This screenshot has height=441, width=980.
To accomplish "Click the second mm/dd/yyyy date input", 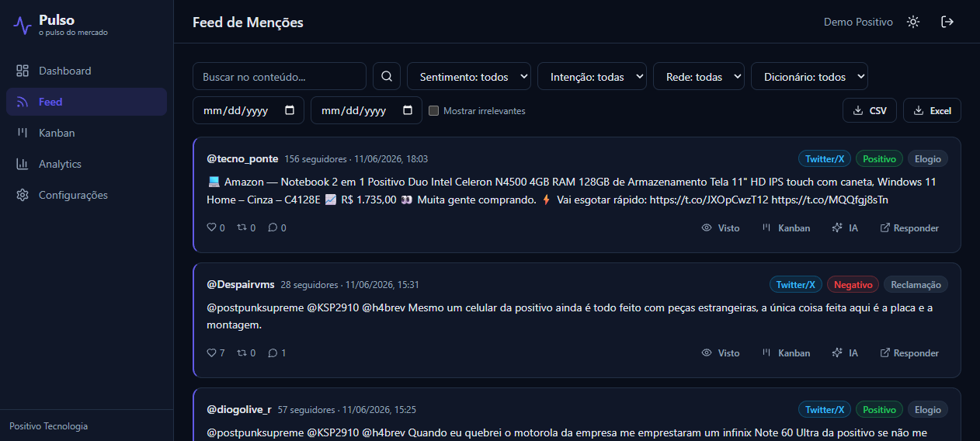I will [367, 110].
